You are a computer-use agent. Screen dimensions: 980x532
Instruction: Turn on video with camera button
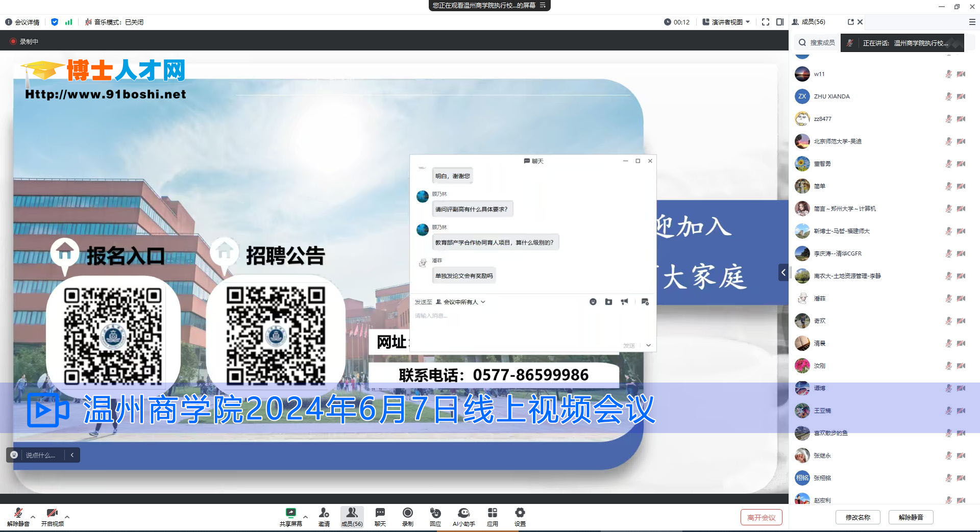52,517
